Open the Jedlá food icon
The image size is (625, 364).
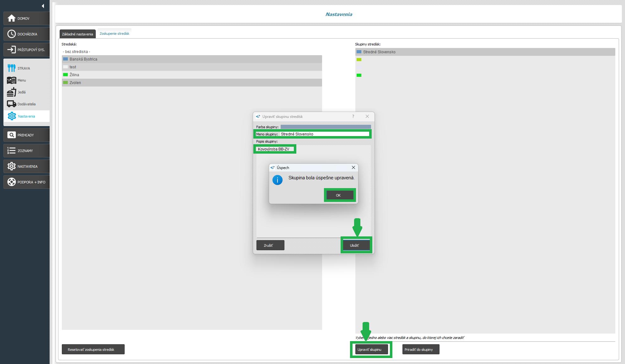point(12,92)
